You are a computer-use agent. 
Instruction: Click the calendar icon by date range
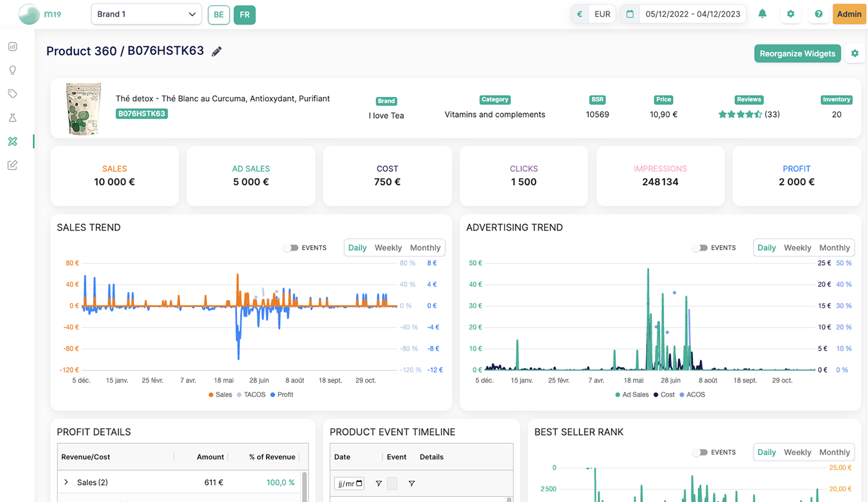coord(630,14)
